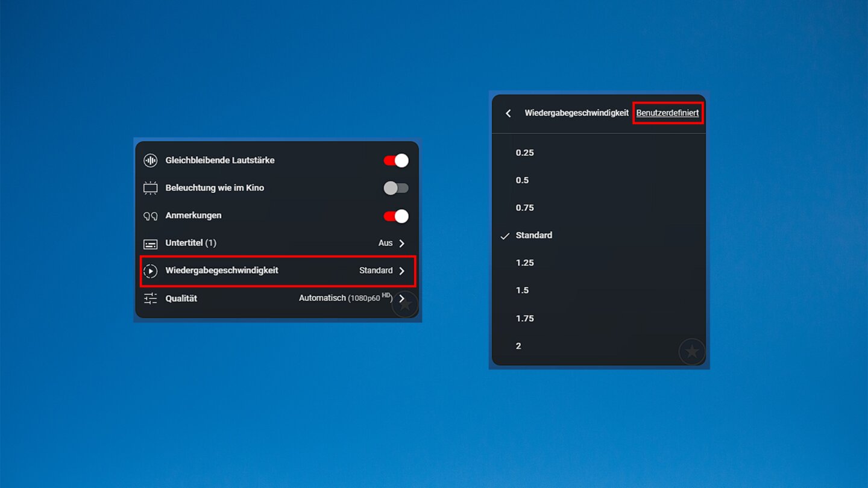This screenshot has height=488, width=868.
Task: Click the star icon in the speed panel
Action: (x=691, y=351)
